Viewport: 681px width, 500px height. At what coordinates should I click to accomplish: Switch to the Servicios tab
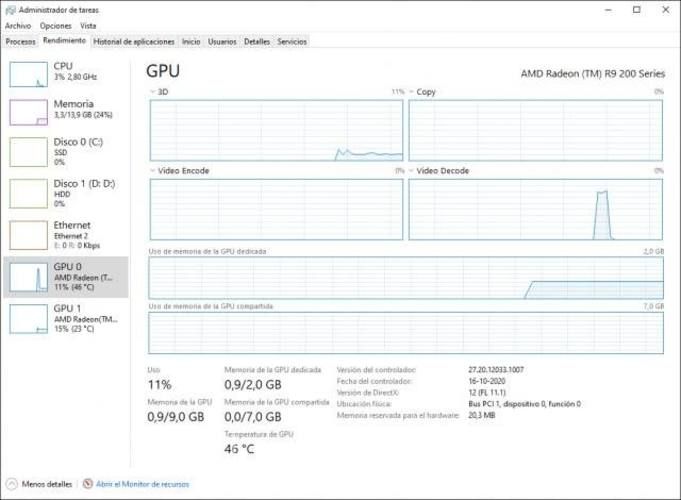pos(292,42)
